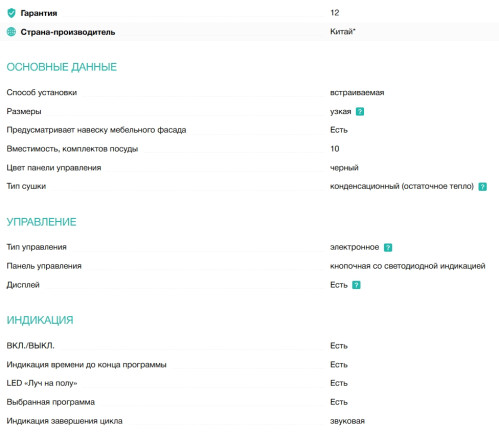Click the question icon beside электронное
Viewport: 499px width, 443px height.
[x=388, y=247]
